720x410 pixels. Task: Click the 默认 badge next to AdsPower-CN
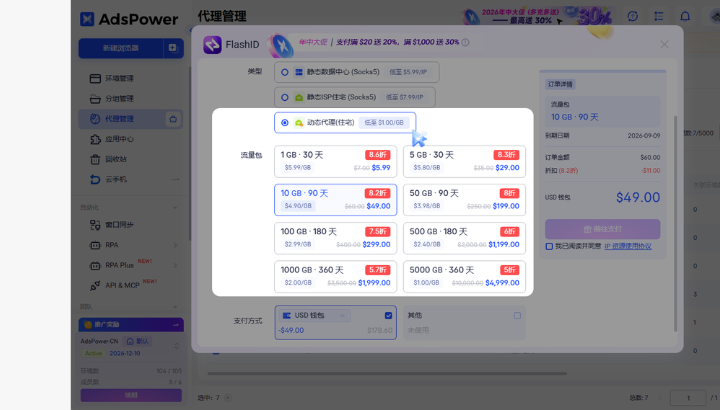point(138,341)
